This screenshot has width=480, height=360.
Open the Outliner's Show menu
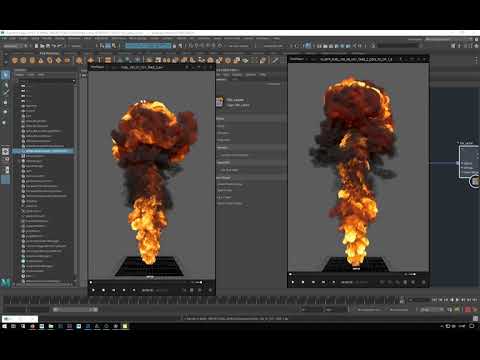click(31, 75)
